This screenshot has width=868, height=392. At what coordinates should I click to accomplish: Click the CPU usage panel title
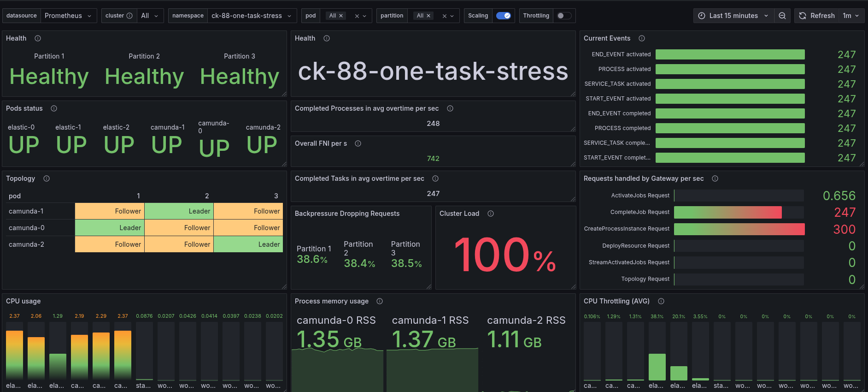23,301
